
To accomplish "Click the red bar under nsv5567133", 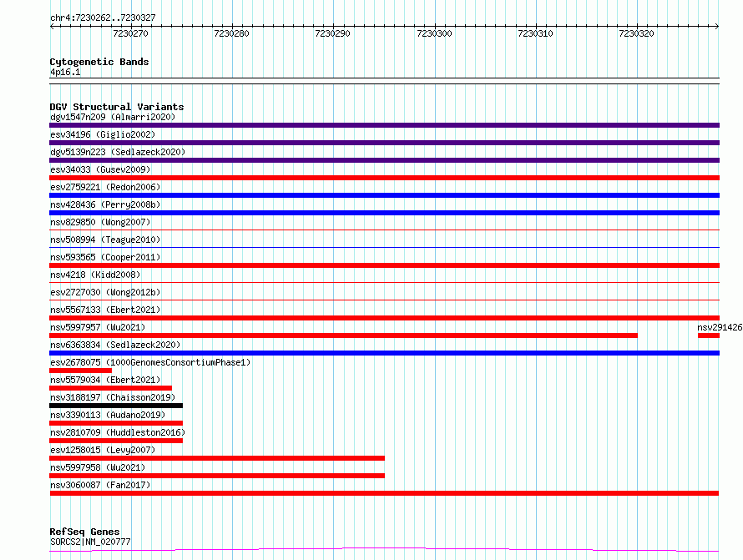I will click(384, 318).
